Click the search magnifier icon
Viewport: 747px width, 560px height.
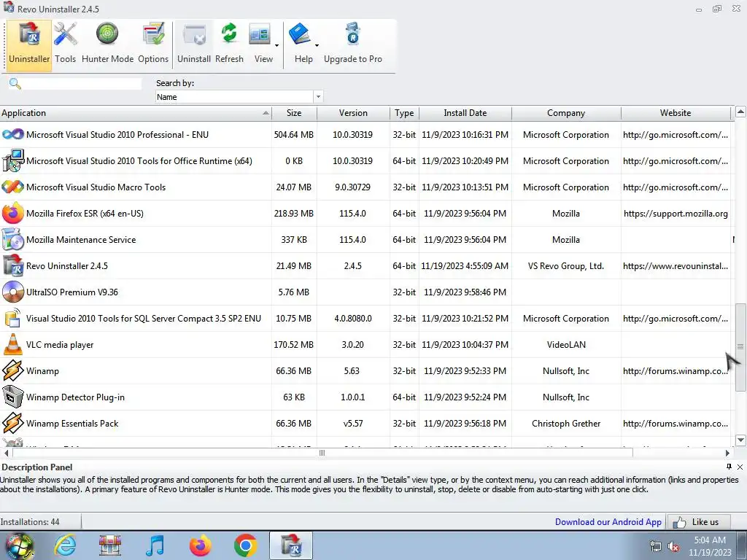tap(15, 84)
